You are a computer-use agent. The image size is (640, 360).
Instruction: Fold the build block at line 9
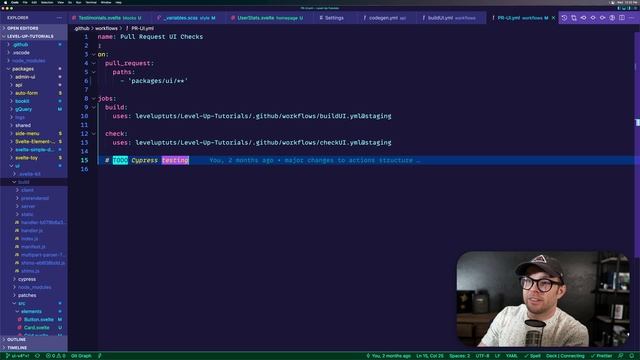pyautogui.click(x=93, y=107)
